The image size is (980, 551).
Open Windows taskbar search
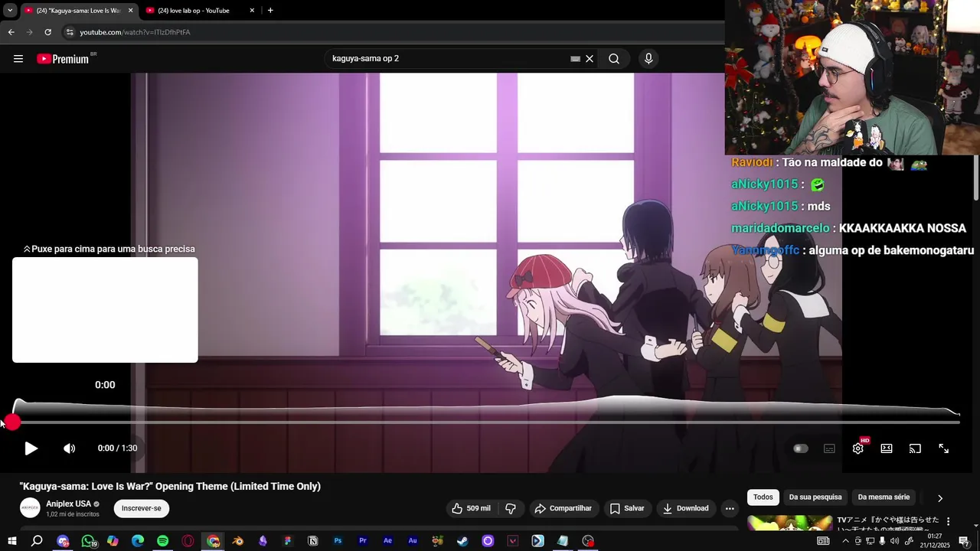[37, 541]
